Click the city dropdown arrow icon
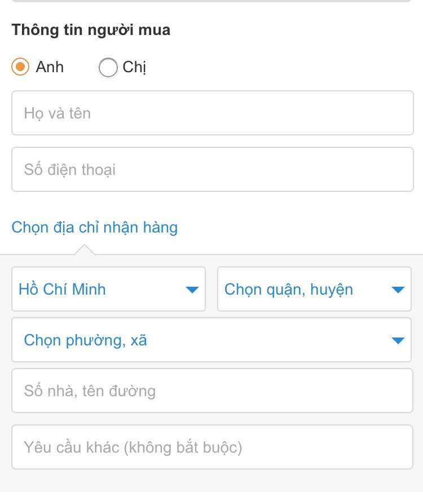 [x=192, y=290]
